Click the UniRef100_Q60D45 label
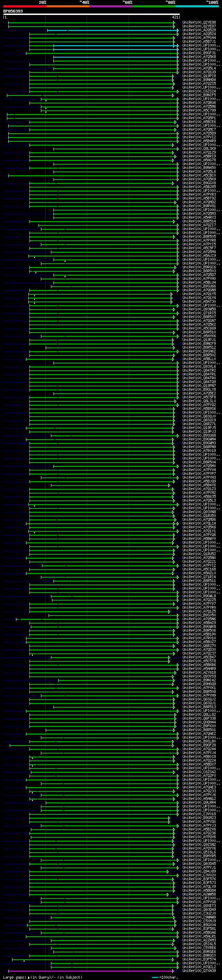 (x=199, y=864)
